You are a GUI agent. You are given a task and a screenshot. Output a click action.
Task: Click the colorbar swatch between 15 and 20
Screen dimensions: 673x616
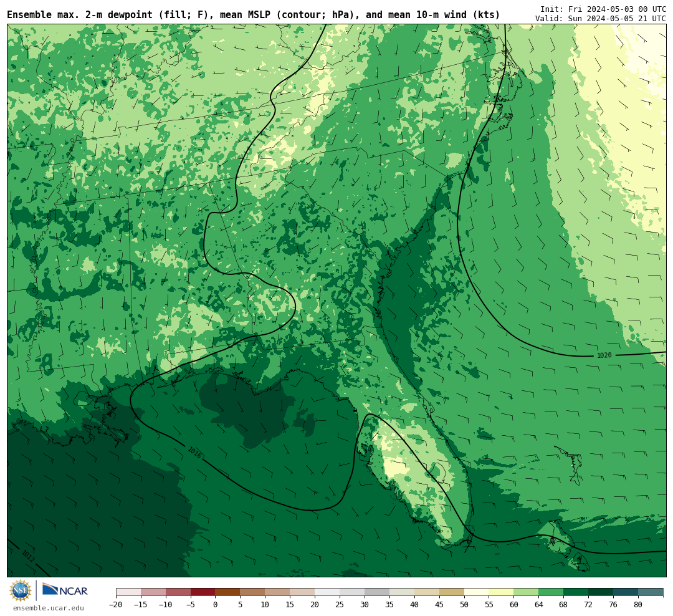[303, 592]
